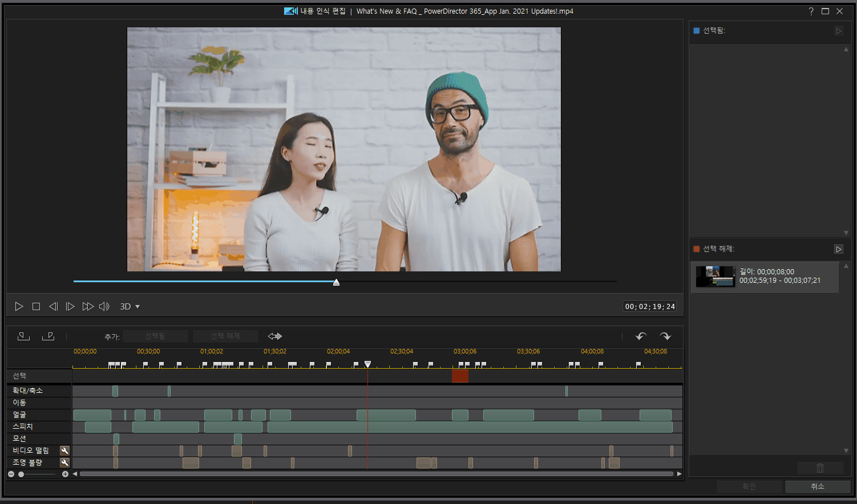Zoom in the timeline with plus
The height and width of the screenshot is (504, 857).
point(65,474)
